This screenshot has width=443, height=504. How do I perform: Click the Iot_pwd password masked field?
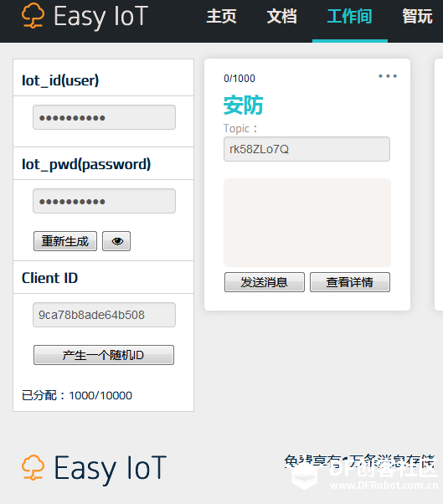104,201
